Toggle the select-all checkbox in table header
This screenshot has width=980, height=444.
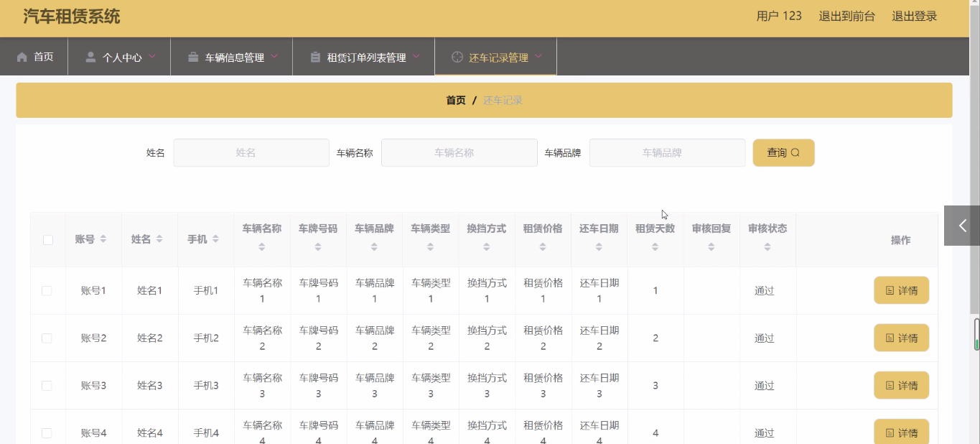(48, 240)
